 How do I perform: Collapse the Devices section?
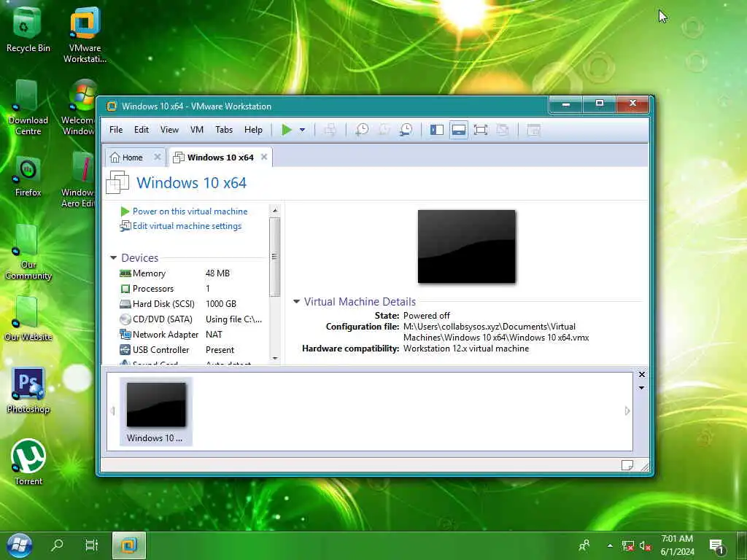[x=113, y=257]
